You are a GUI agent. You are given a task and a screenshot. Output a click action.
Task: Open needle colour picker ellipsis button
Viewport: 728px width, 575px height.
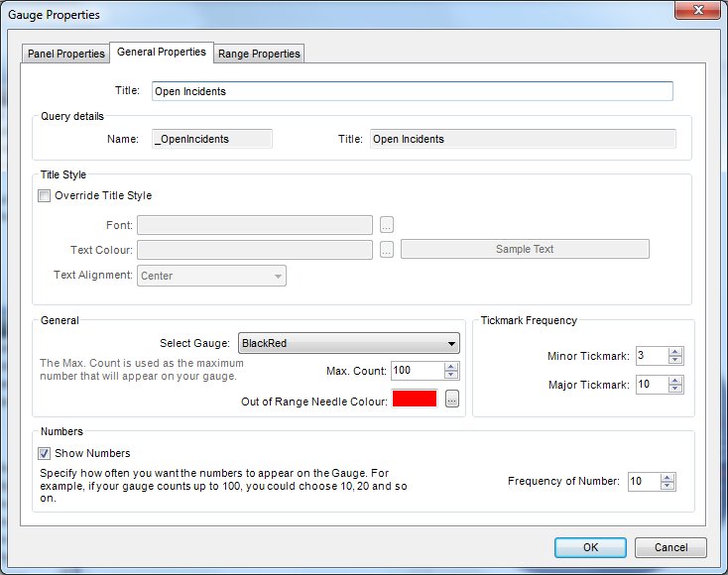point(452,401)
